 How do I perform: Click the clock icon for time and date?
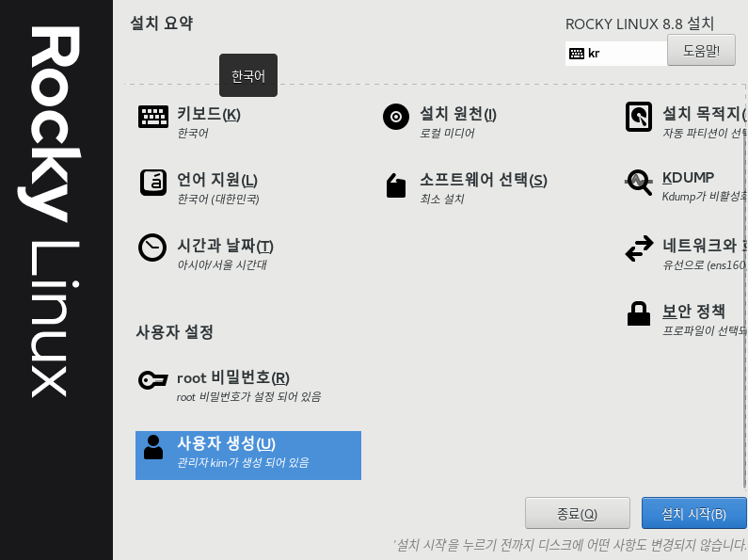tap(152, 248)
